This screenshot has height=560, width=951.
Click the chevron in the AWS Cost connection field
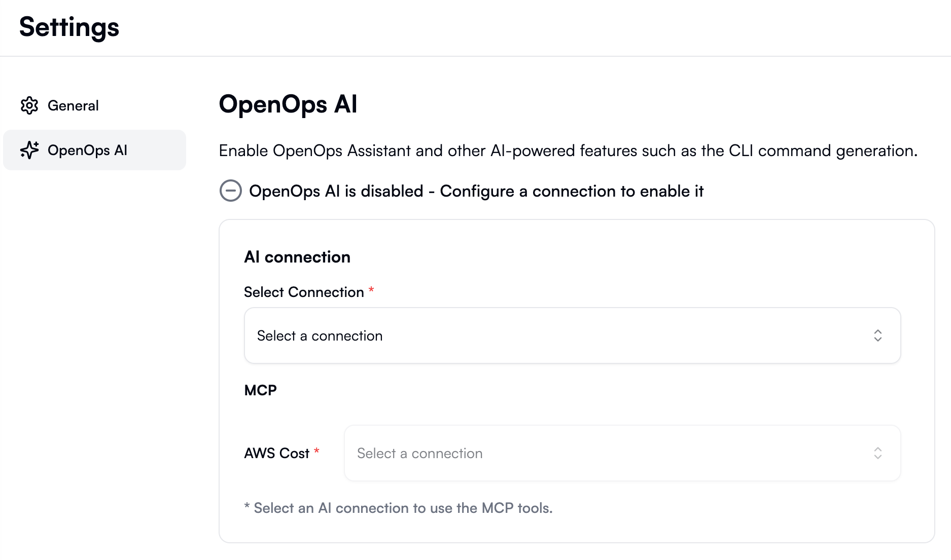(878, 453)
